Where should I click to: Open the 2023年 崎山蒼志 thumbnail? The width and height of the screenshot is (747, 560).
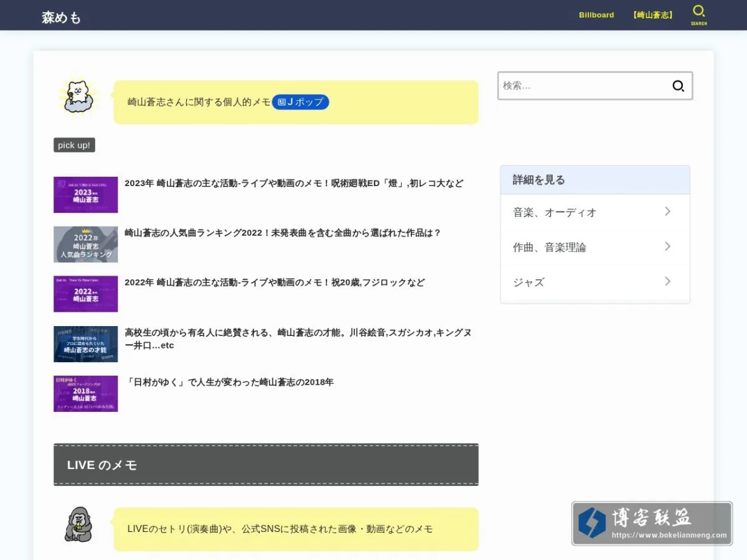point(85,195)
